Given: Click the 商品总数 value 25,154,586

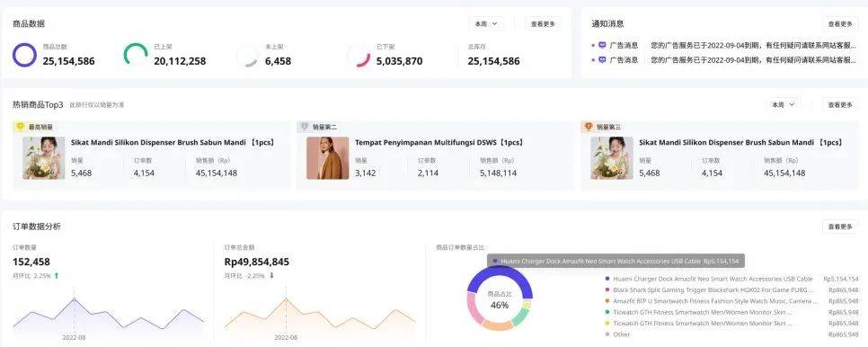Looking at the screenshot, I should 68,61.
